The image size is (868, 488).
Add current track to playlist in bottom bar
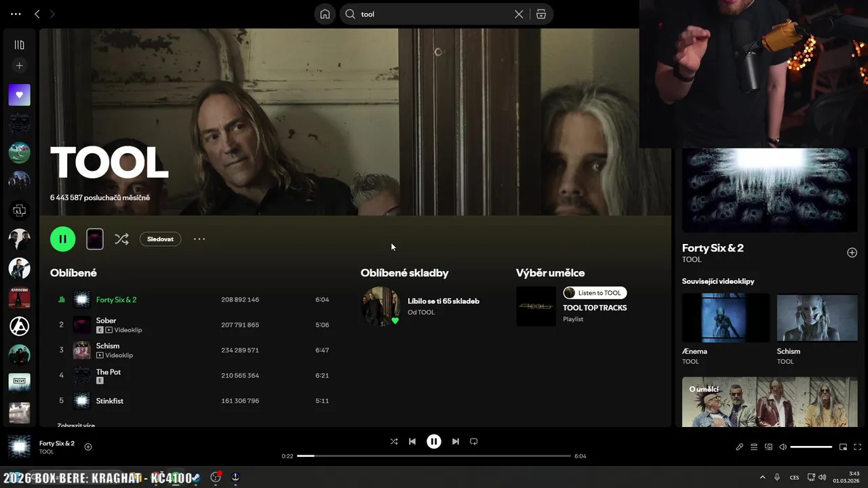[88, 447]
